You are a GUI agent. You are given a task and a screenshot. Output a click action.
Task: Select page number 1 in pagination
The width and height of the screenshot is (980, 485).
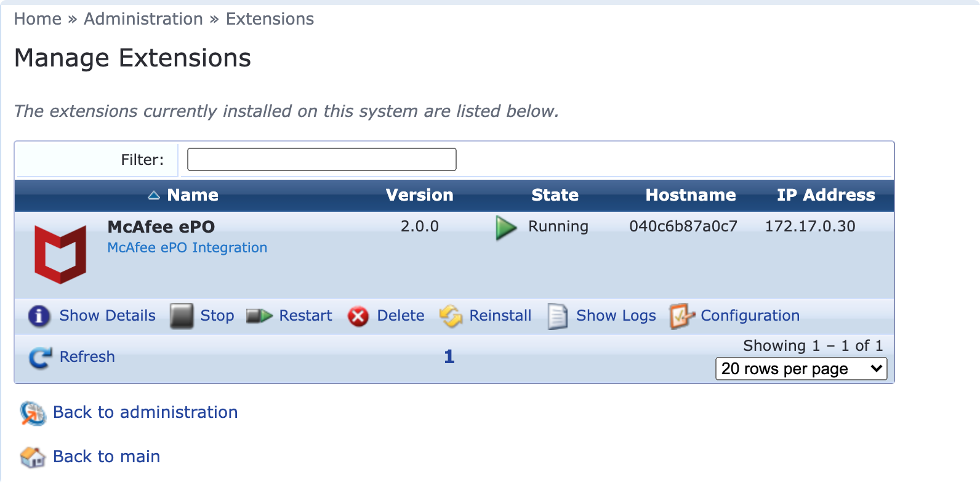[x=449, y=357]
